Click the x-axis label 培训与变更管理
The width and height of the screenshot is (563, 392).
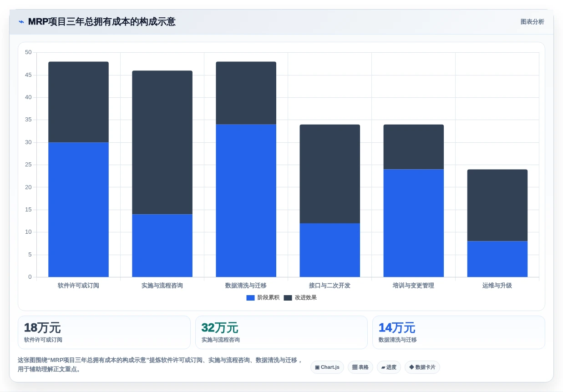coord(413,286)
